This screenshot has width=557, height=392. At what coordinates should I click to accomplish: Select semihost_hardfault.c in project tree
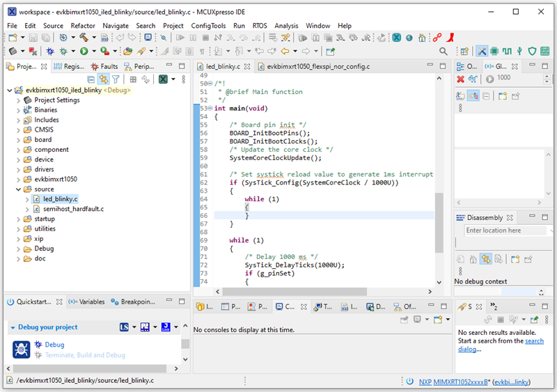coord(74,209)
